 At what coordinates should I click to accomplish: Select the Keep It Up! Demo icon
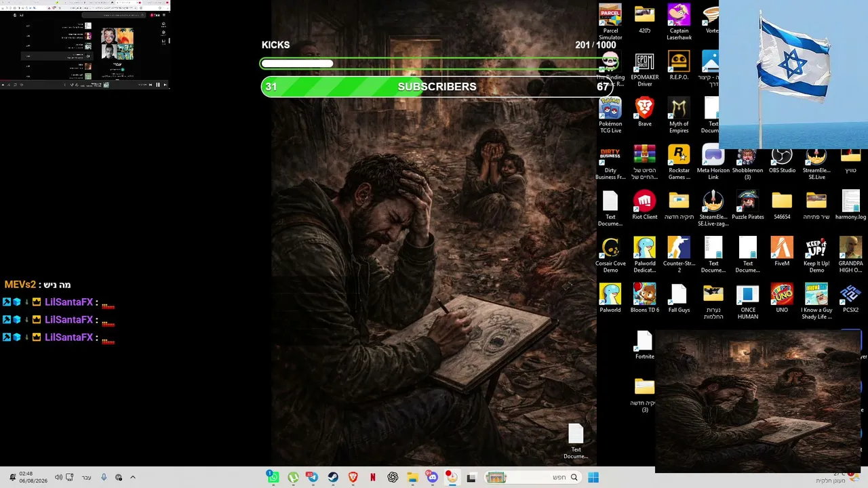[x=816, y=255]
